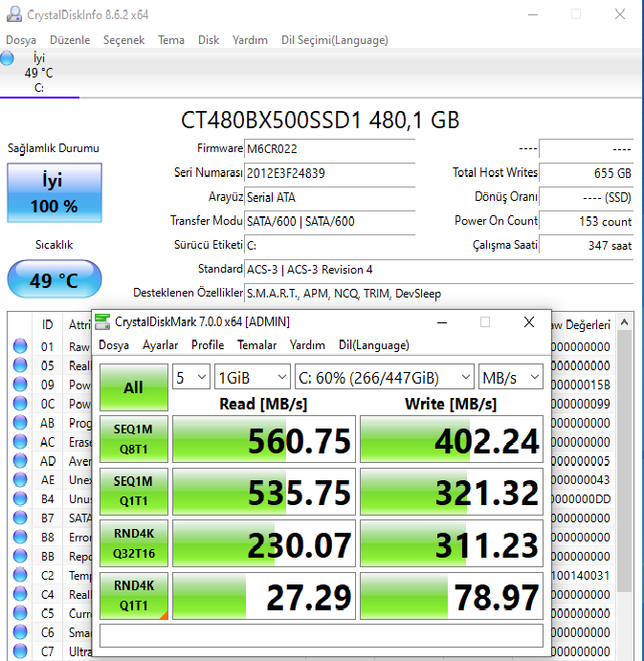Open the test count dropdown showing 5
644x661 pixels.
(x=190, y=377)
